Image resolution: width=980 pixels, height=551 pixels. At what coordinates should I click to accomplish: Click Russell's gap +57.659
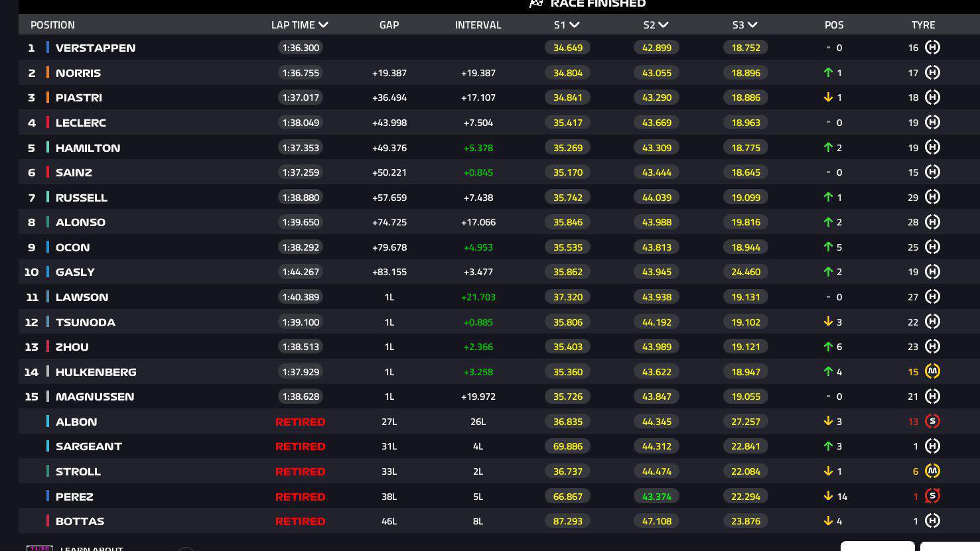(x=389, y=198)
